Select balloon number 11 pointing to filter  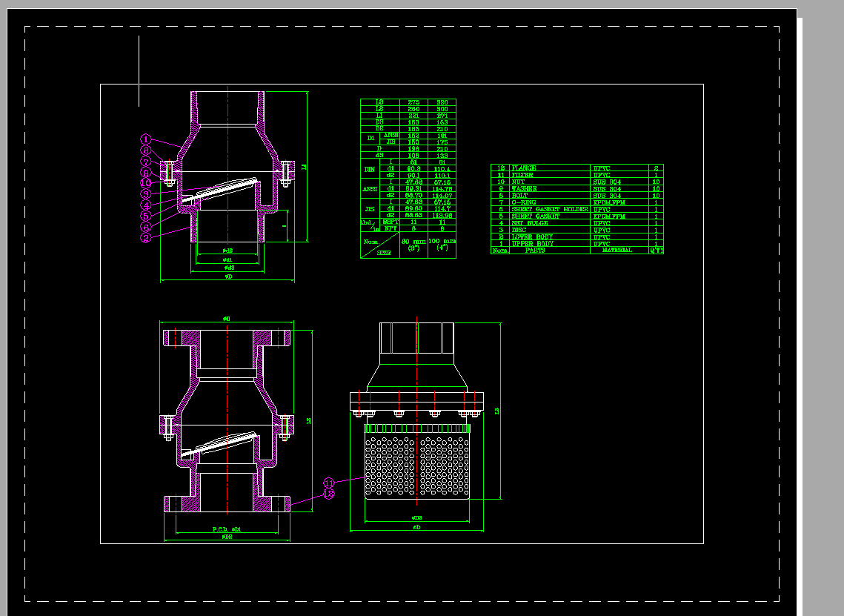point(329,483)
